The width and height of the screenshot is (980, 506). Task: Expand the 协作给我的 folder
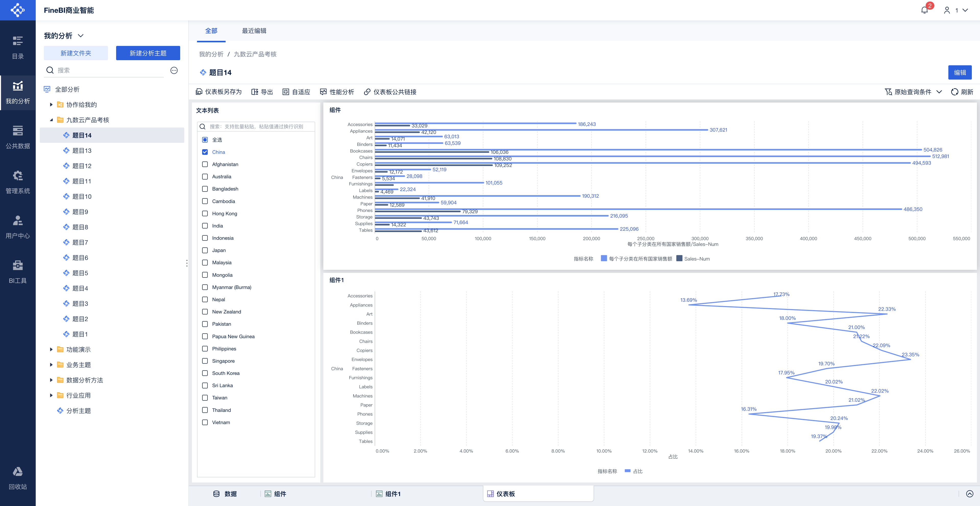click(51, 105)
